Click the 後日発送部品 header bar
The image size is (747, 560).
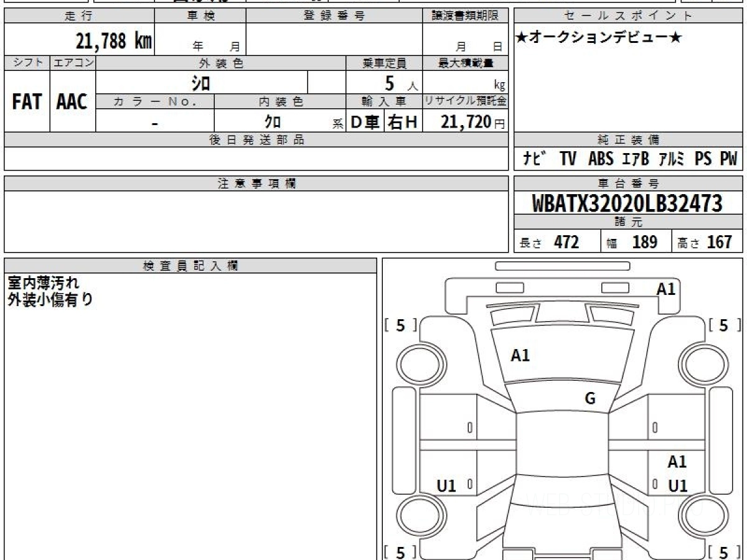click(256, 139)
